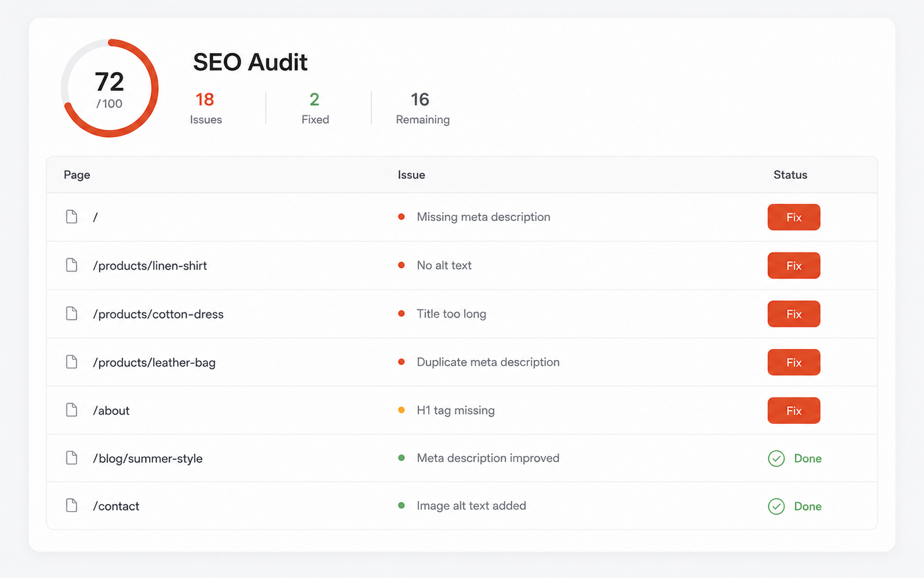
Task: Click the green dot beside Meta description improved
Action: tap(401, 458)
